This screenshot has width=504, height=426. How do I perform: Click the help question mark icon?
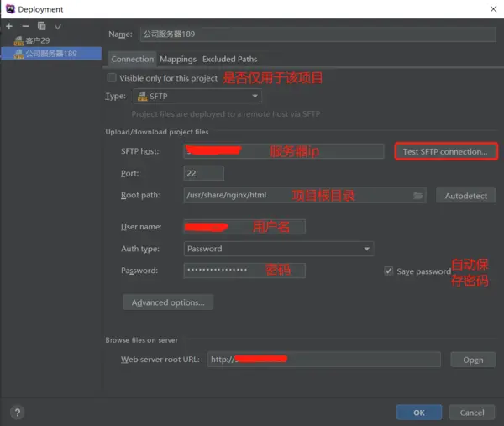tap(18, 413)
